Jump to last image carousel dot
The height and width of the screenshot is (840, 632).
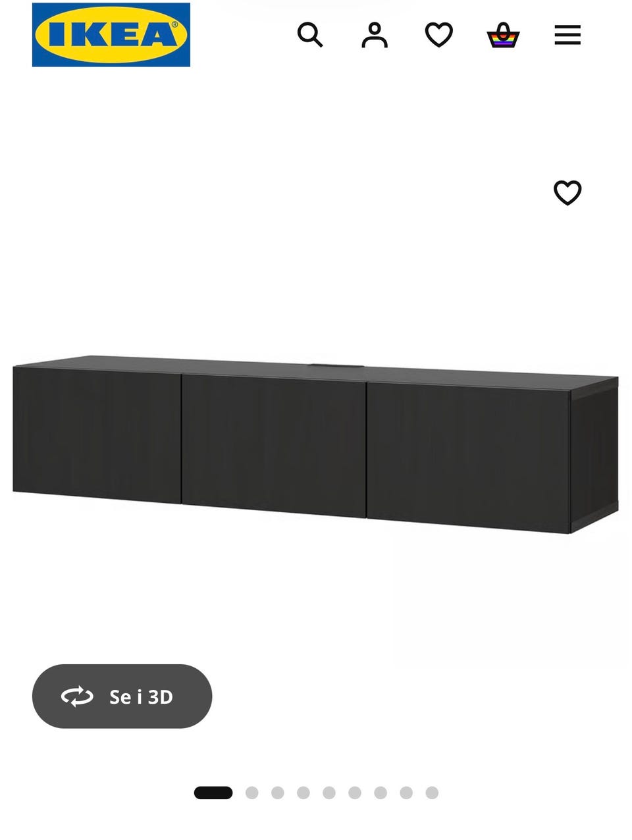(432, 793)
